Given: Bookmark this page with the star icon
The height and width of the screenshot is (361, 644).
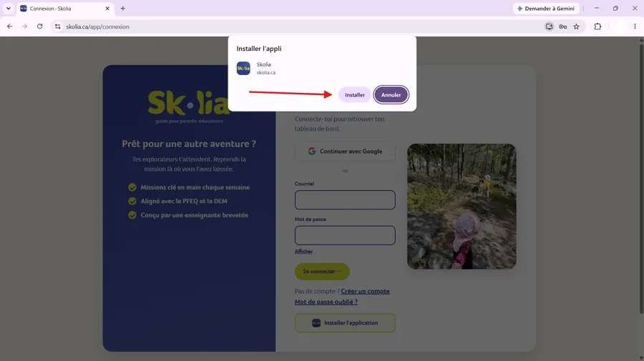Looking at the screenshot, I should tap(576, 26).
